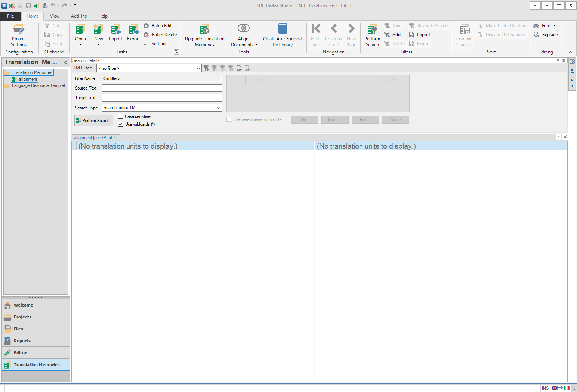Open the Field Values side panel

[572, 74]
